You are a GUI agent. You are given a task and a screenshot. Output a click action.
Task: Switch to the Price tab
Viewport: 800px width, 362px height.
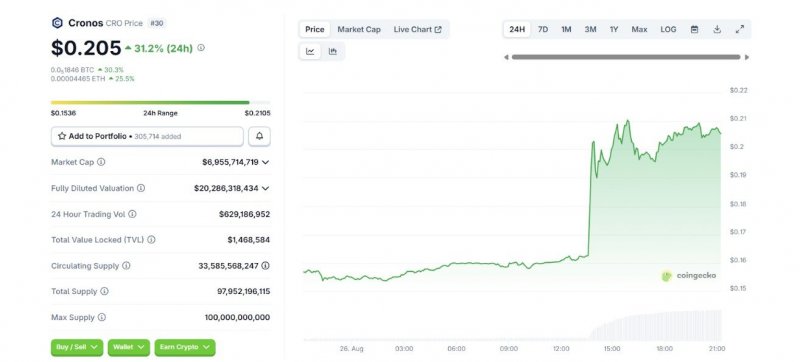(315, 30)
